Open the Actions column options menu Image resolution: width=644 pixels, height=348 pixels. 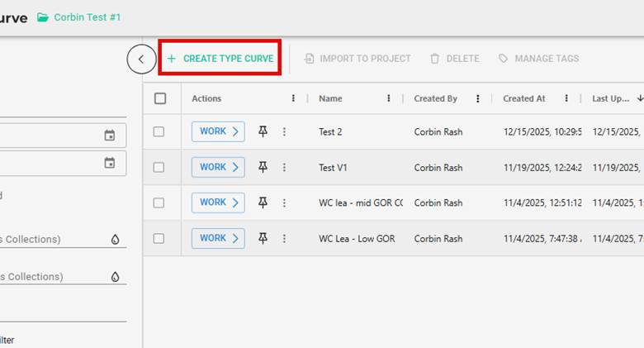(293, 98)
